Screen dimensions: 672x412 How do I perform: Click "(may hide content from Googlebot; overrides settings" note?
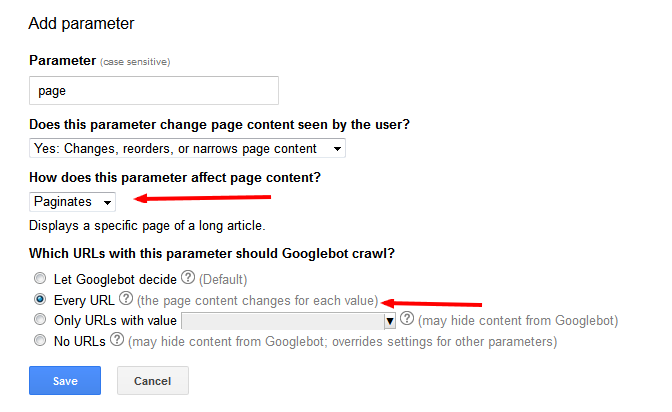pyautogui.click(x=342, y=341)
